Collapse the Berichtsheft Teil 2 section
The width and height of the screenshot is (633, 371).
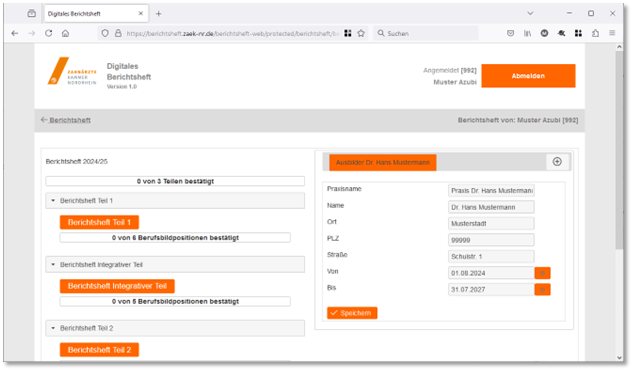point(175,328)
